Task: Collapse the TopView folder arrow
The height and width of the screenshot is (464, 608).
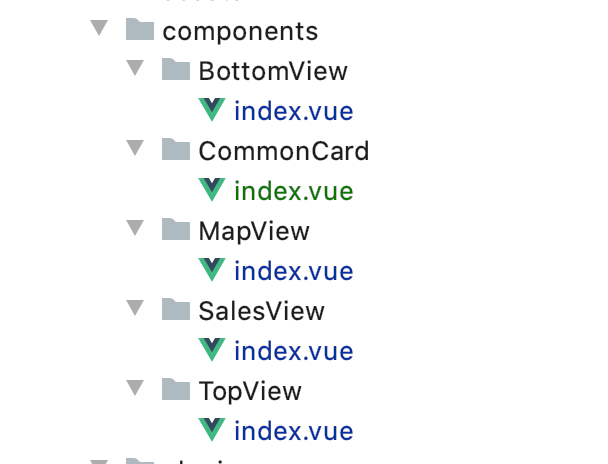Action: click(x=135, y=388)
